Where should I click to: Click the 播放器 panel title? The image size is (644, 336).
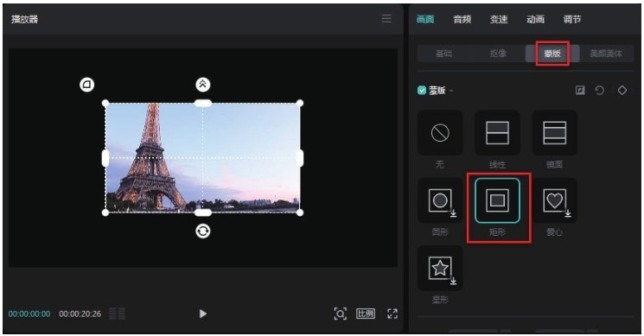click(25, 19)
